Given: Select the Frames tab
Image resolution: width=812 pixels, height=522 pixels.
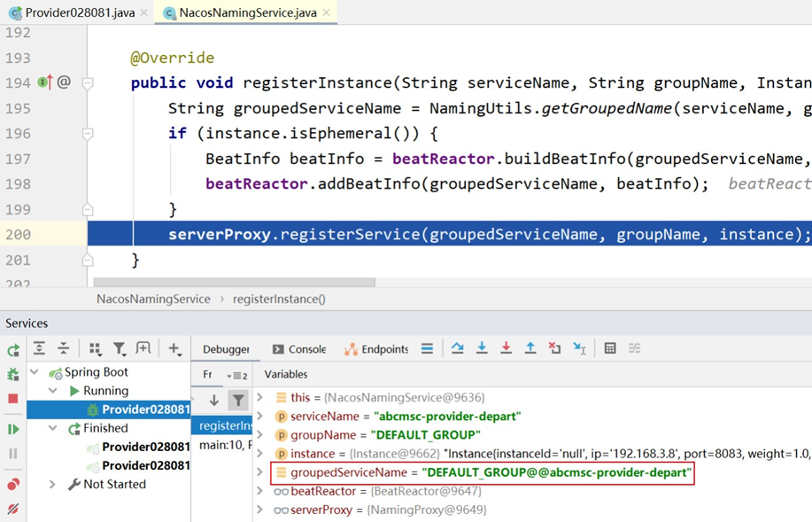Looking at the screenshot, I should [x=208, y=374].
